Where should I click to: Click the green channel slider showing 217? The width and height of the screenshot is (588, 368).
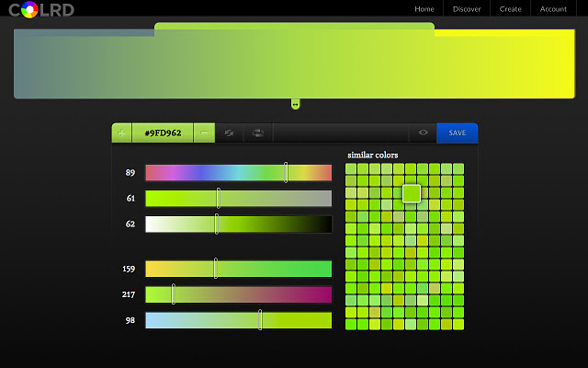tap(239, 294)
